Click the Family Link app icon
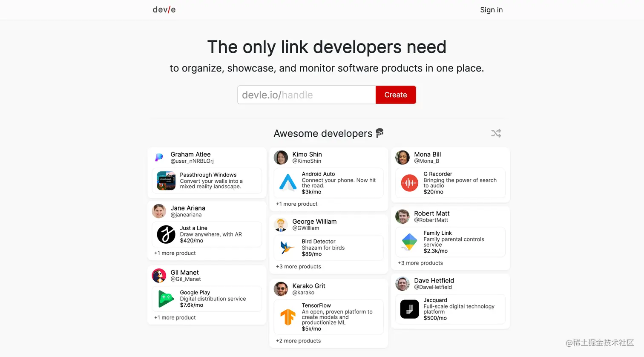Image resolution: width=644 pixels, height=357 pixels. click(x=410, y=242)
